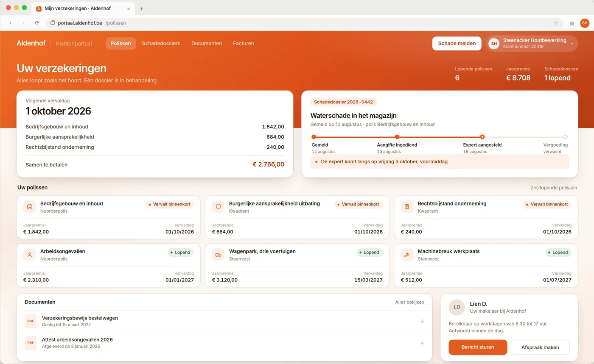Click the Expert aangesteld step marker
The width and height of the screenshot is (594, 364).
pyautogui.click(x=482, y=137)
